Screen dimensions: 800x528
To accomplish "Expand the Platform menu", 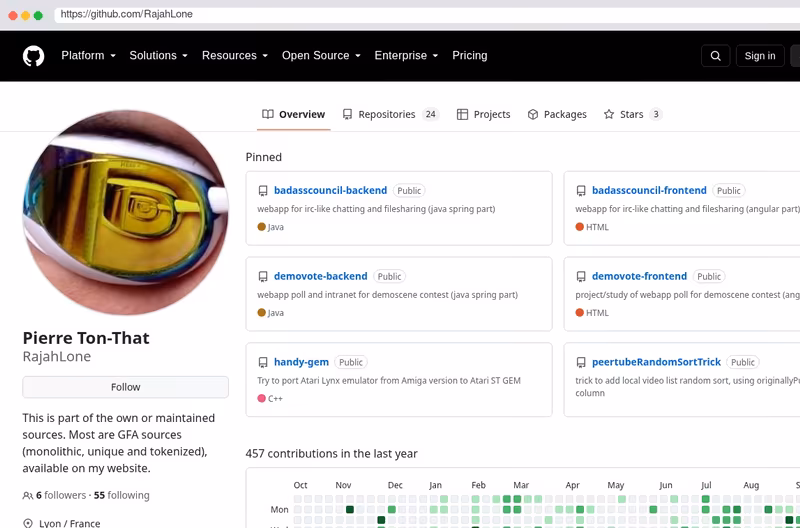I will click(88, 56).
